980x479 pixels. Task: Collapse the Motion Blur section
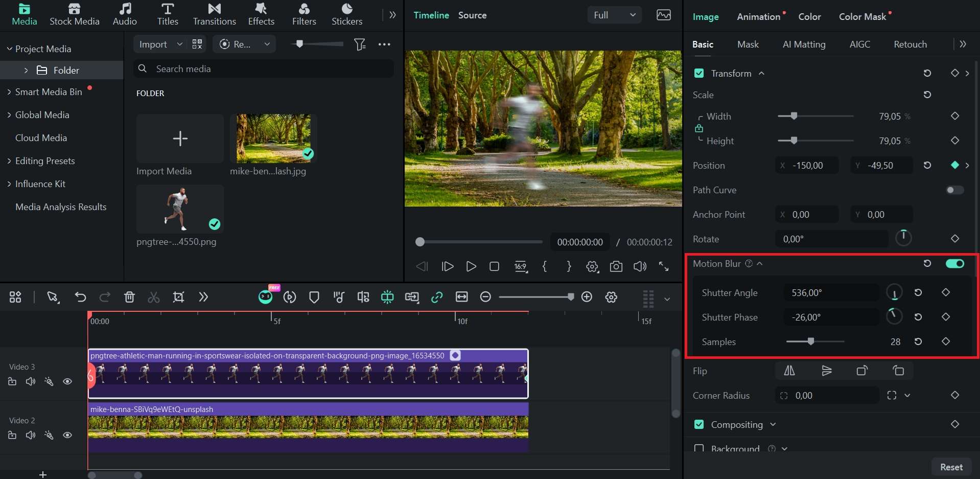click(x=760, y=264)
